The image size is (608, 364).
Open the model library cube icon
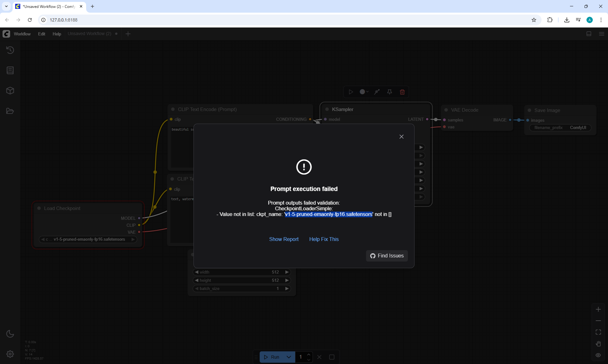point(10,91)
